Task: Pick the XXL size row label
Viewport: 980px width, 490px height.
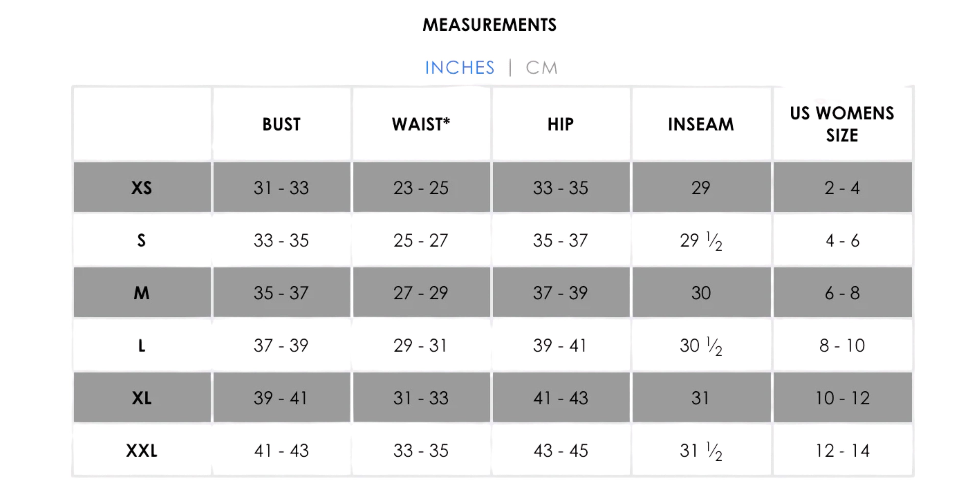Action: pos(142,451)
